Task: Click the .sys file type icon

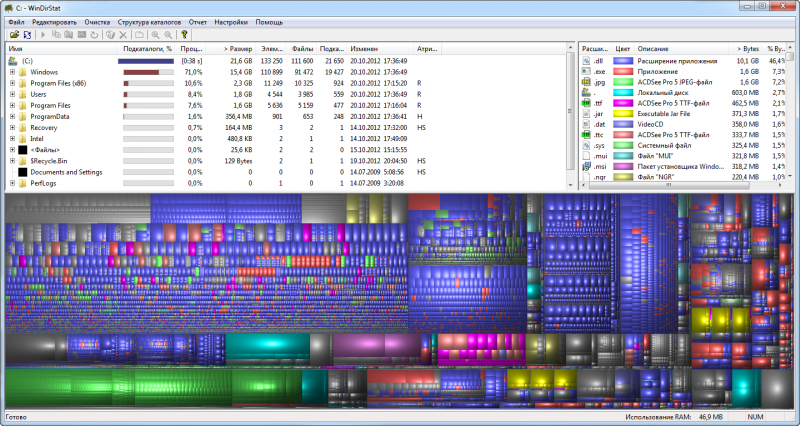Action: (586, 145)
